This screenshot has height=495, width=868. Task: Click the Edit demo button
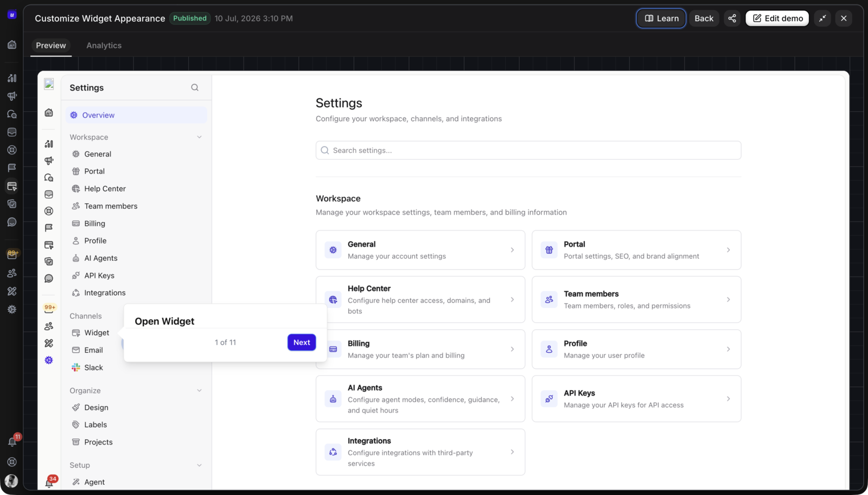777,18
